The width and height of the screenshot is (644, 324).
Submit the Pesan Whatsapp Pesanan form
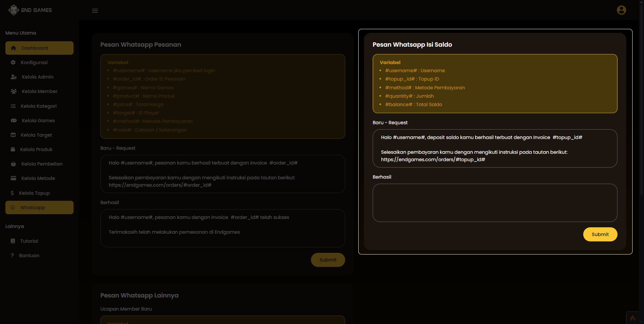(x=328, y=260)
